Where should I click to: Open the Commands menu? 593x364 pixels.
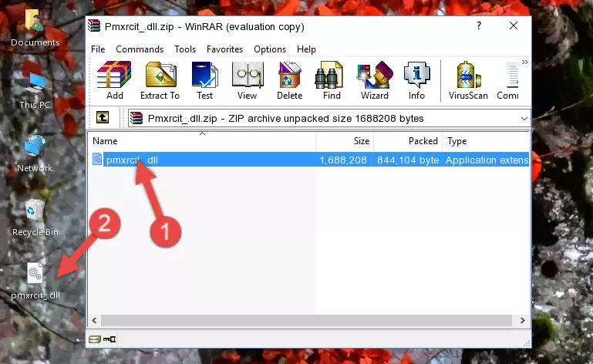click(x=140, y=49)
